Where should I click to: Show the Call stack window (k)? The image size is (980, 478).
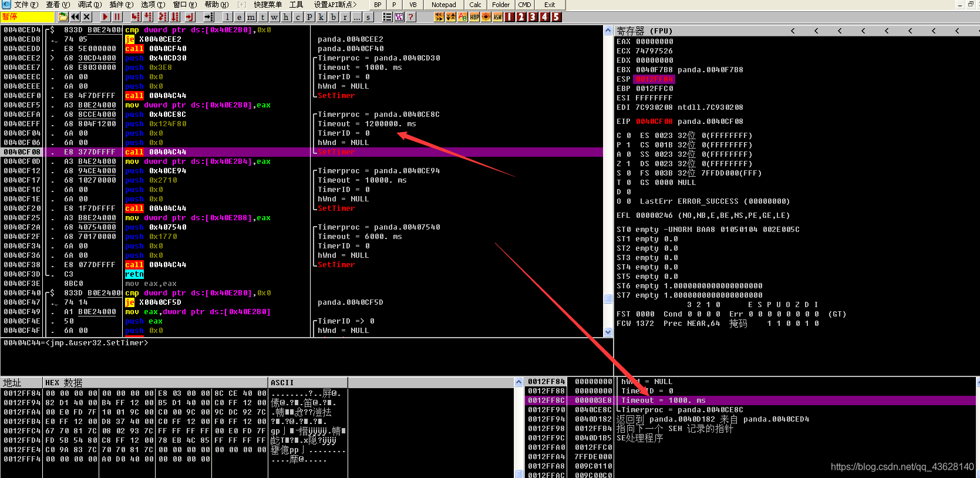[321, 17]
